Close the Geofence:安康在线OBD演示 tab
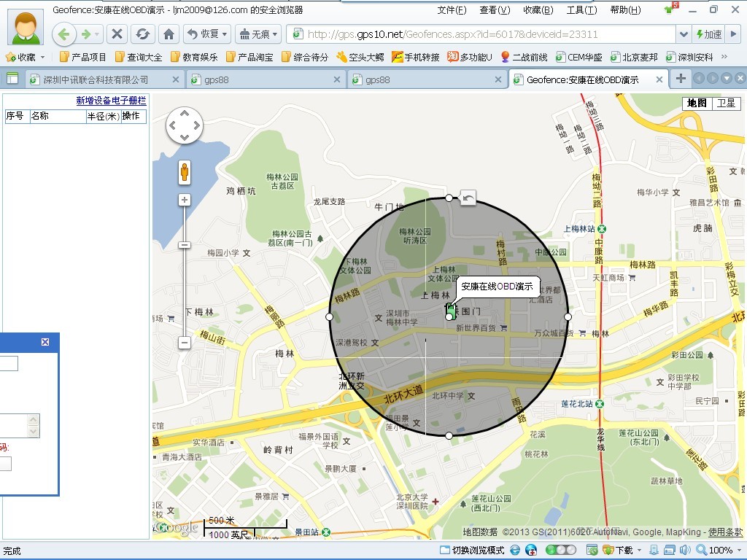This screenshot has height=560, width=747. point(659,79)
